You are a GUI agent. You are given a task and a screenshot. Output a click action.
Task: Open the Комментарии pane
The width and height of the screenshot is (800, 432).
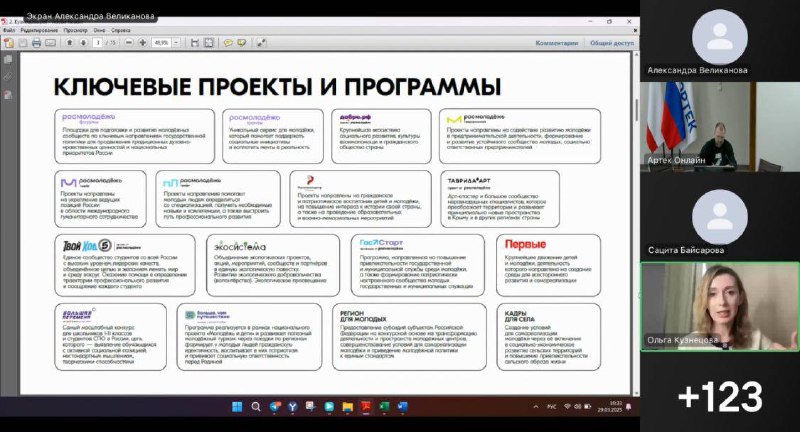tap(557, 43)
